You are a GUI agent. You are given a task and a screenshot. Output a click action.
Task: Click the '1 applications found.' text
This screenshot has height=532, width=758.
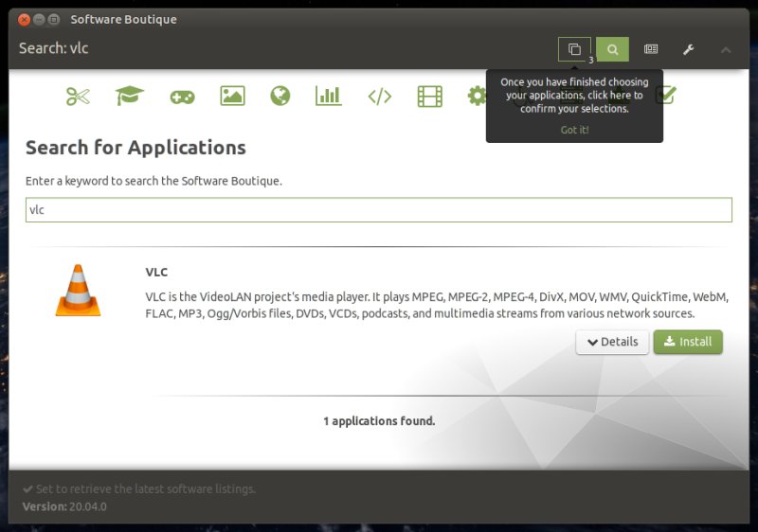tap(379, 421)
